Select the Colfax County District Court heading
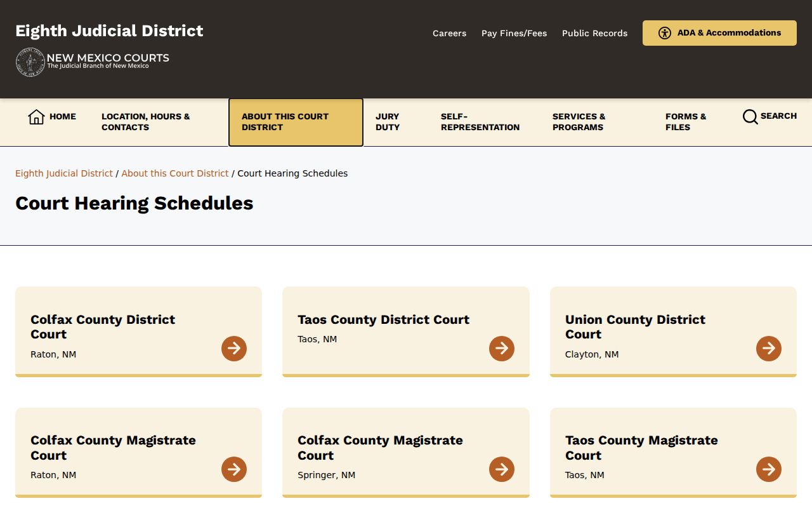The width and height of the screenshot is (812, 508). tap(103, 327)
